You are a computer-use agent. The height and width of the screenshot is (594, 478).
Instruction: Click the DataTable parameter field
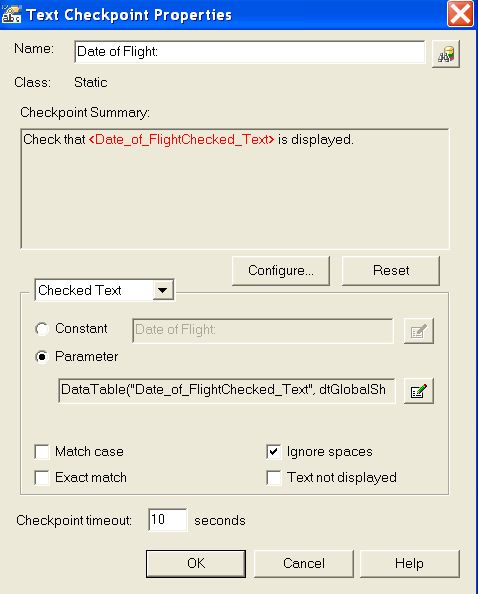(227, 390)
